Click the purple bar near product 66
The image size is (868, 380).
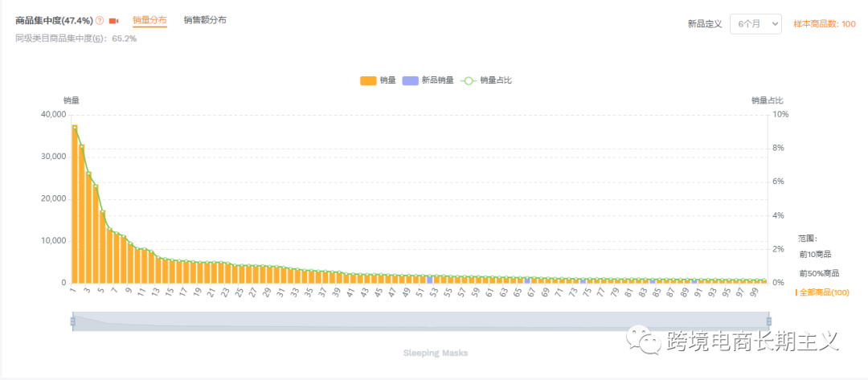click(527, 280)
